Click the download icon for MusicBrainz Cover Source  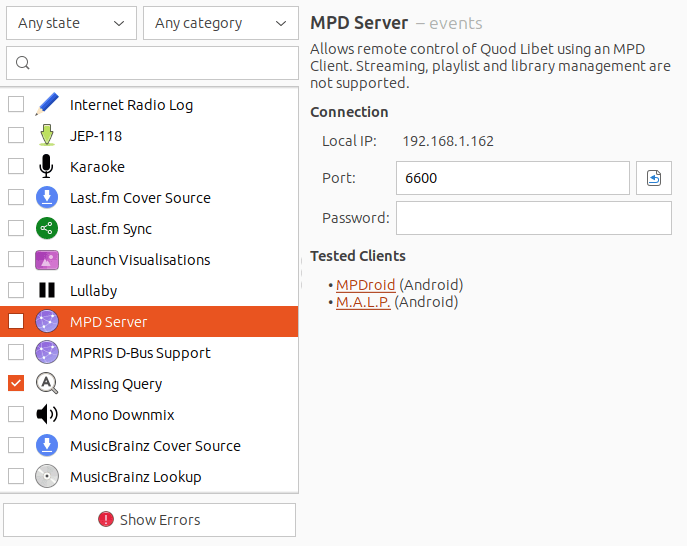[x=47, y=445]
